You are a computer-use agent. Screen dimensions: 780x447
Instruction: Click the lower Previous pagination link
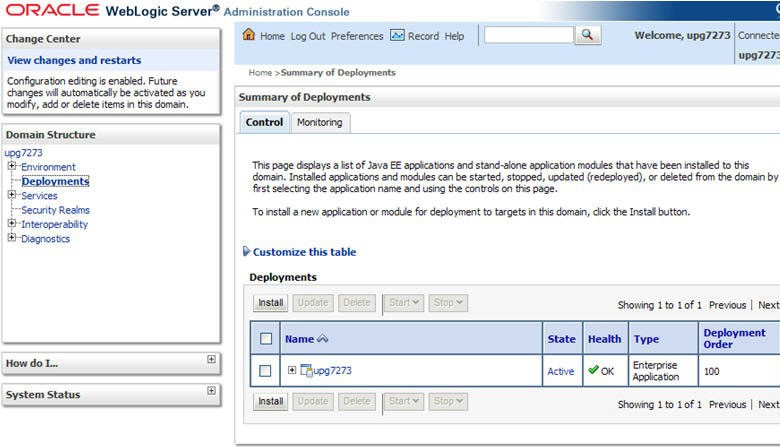(x=727, y=405)
